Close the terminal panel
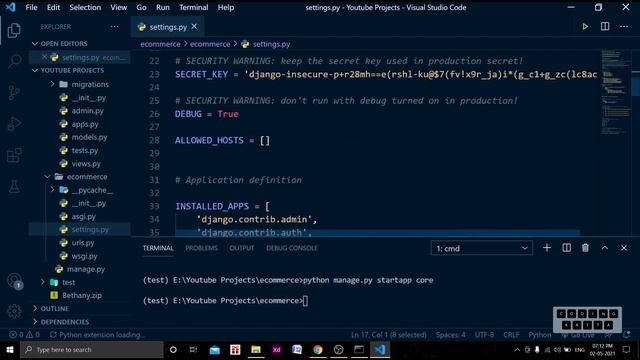640x360 pixels. click(624, 248)
